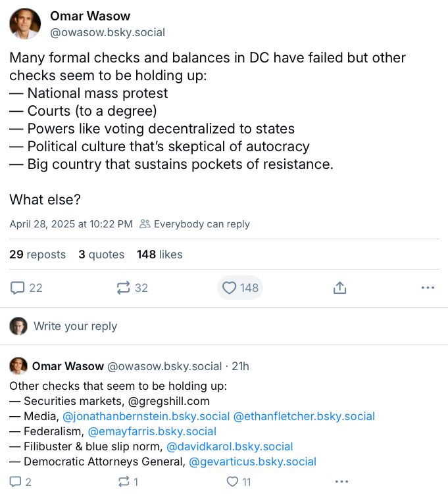The height and width of the screenshot is (497, 448).
Task: Open the @emayfarris.bsky.social mention link
Action: [152, 431]
